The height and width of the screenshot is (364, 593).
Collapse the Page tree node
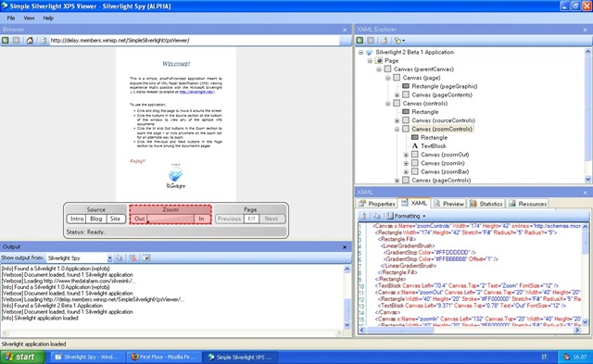coord(370,60)
